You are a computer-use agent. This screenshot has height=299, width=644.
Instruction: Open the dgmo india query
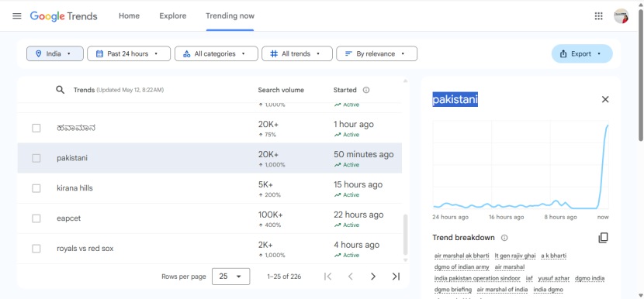(x=590, y=279)
